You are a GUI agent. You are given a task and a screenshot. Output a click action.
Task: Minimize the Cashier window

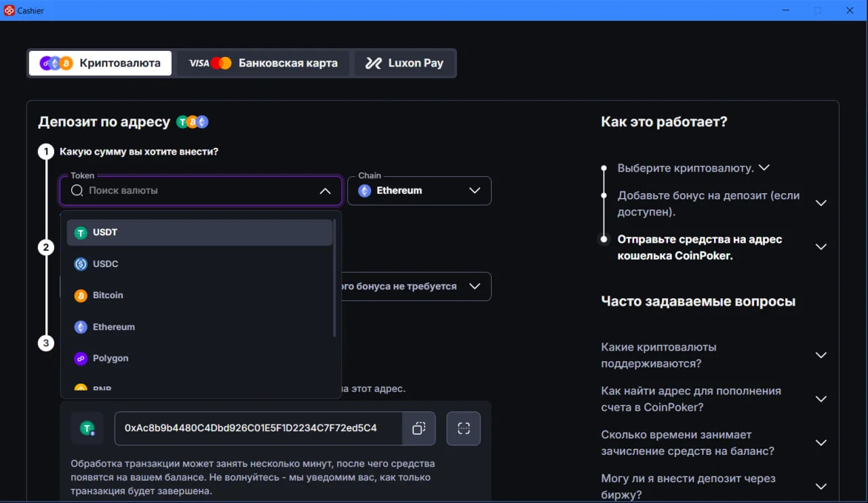point(786,10)
